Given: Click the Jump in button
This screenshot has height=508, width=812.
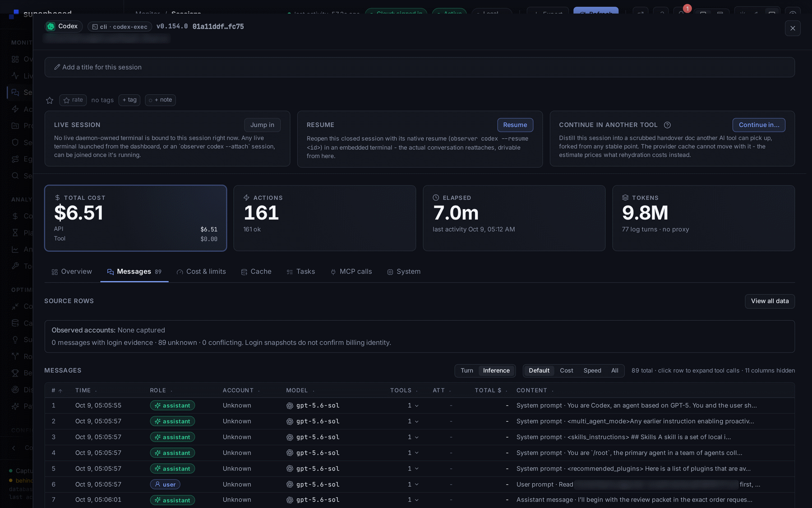Looking at the screenshot, I should coord(262,125).
